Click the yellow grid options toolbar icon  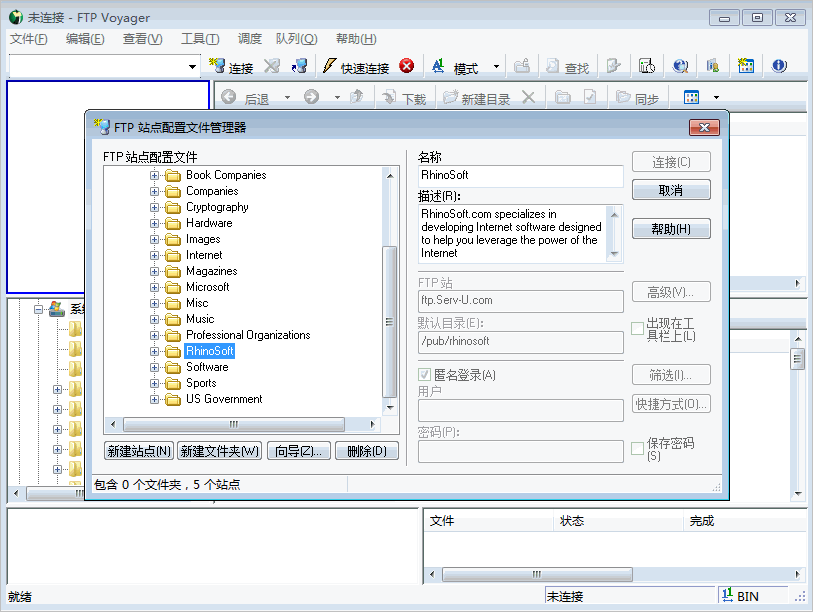tap(746, 66)
